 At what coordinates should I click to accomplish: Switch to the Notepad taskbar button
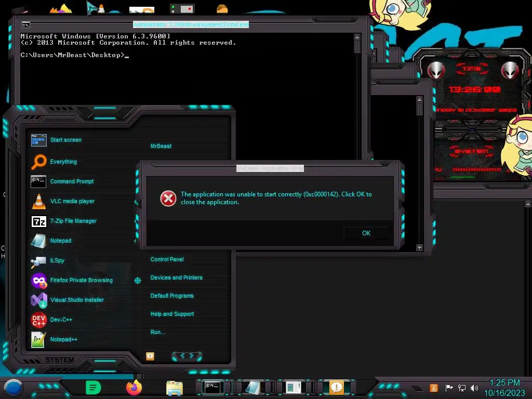(253, 388)
